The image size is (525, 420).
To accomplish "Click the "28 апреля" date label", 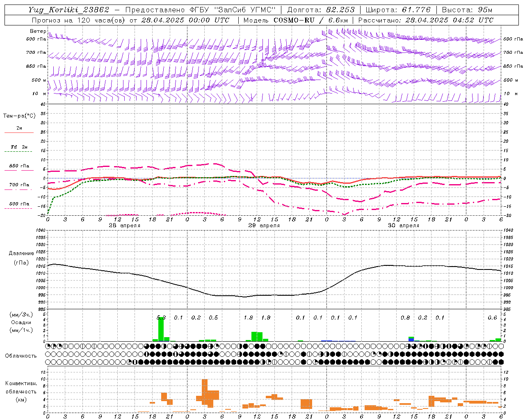I will 124,226.
